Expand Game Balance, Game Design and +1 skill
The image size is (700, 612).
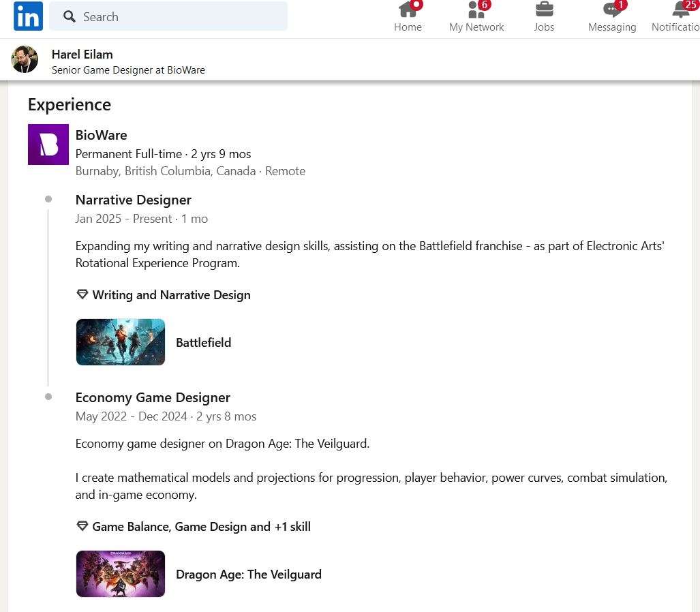[201, 527]
